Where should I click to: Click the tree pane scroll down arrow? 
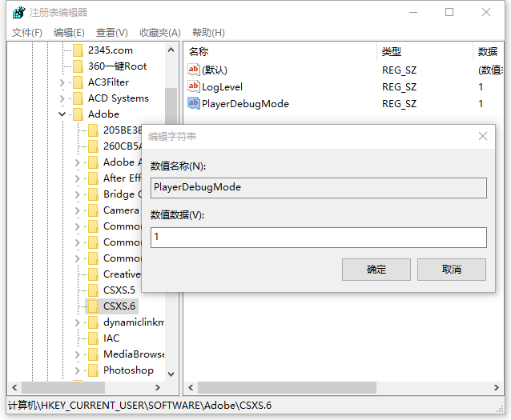tap(171, 374)
